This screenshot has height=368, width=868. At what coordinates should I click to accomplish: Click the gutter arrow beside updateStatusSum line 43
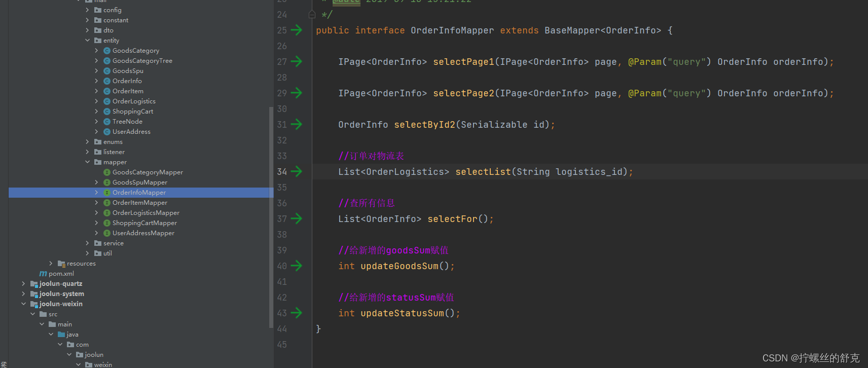[x=297, y=313]
